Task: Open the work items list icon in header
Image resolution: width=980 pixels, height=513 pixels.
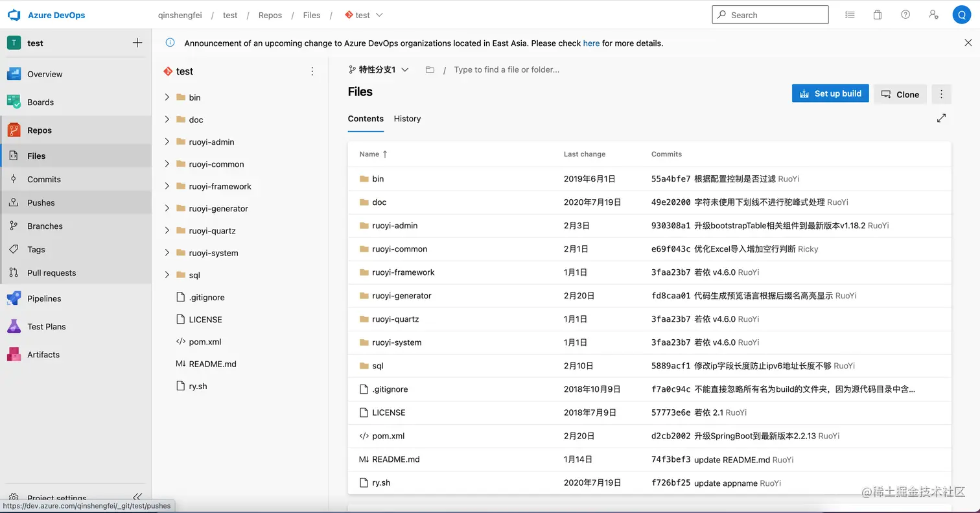Action: (x=850, y=15)
